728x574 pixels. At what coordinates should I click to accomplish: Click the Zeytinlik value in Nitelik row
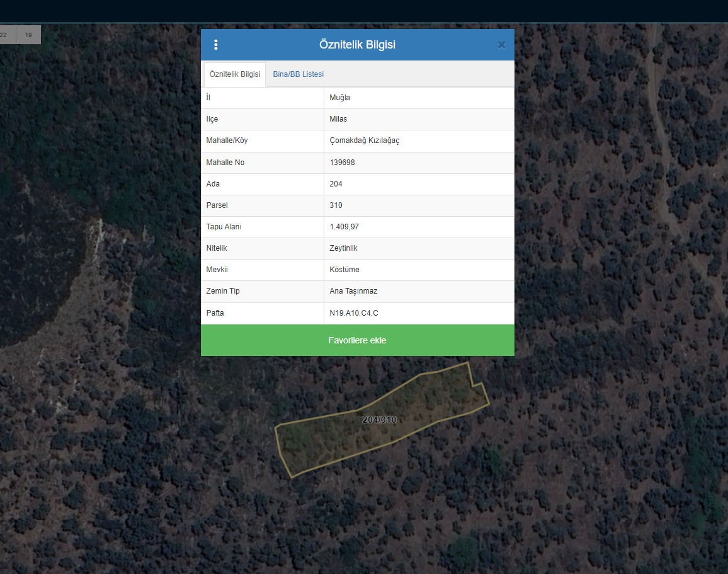[x=344, y=248]
